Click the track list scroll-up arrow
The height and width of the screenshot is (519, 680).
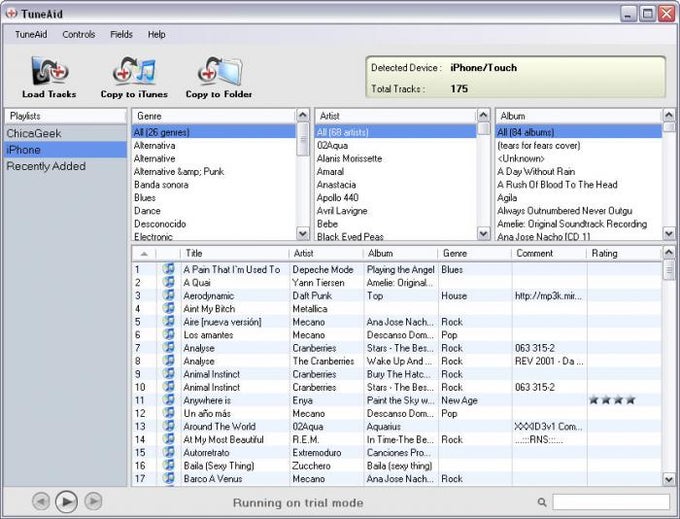(669, 252)
